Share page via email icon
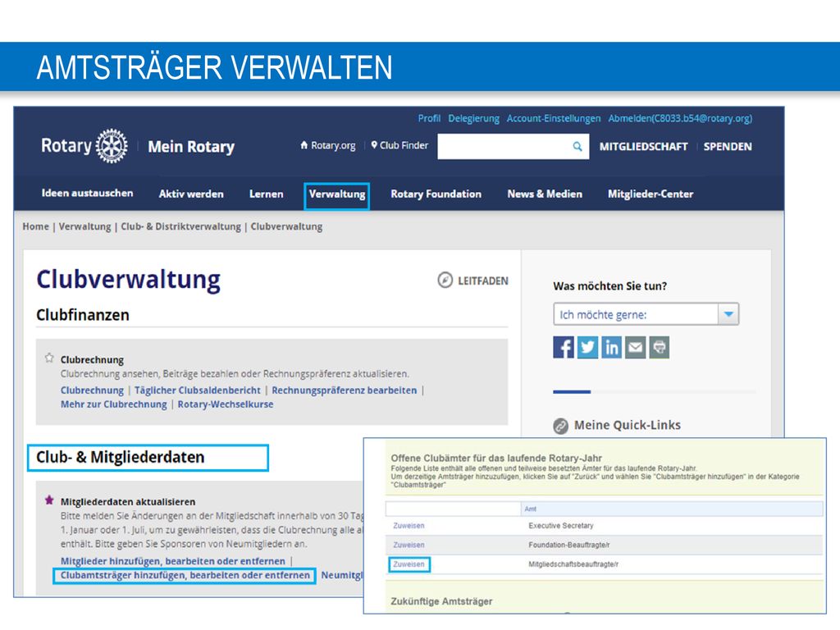This screenshot has width=840, height=630. coord(636,347)
